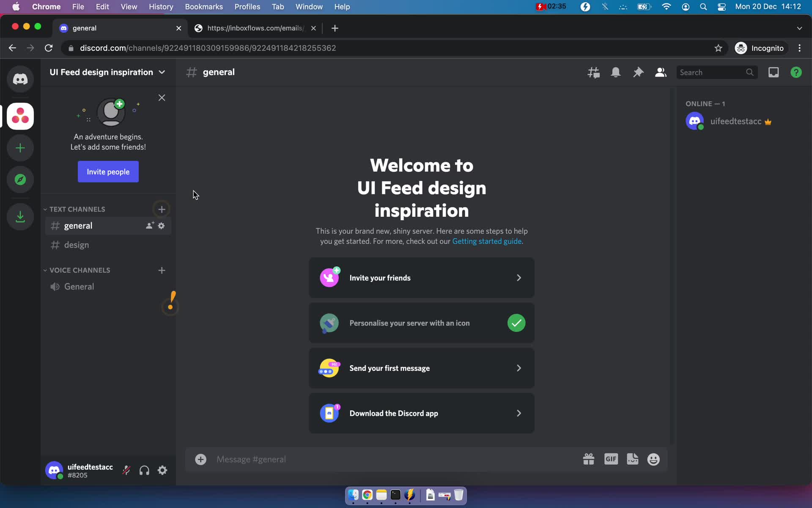This screenshot has height=508, width=812.
Task: Toggle the #general channel settings
Action: pos(162,226)
